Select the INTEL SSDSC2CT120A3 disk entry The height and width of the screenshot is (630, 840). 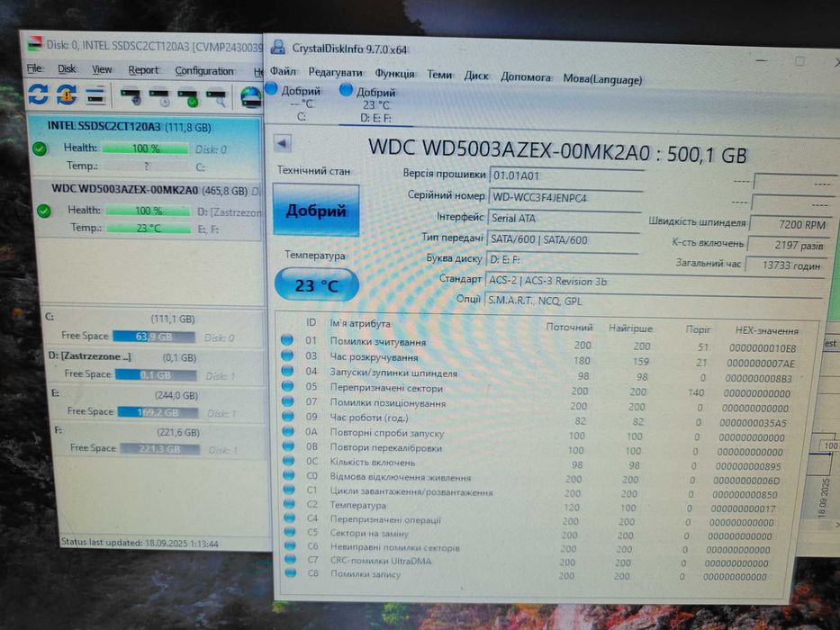point(144,146)
